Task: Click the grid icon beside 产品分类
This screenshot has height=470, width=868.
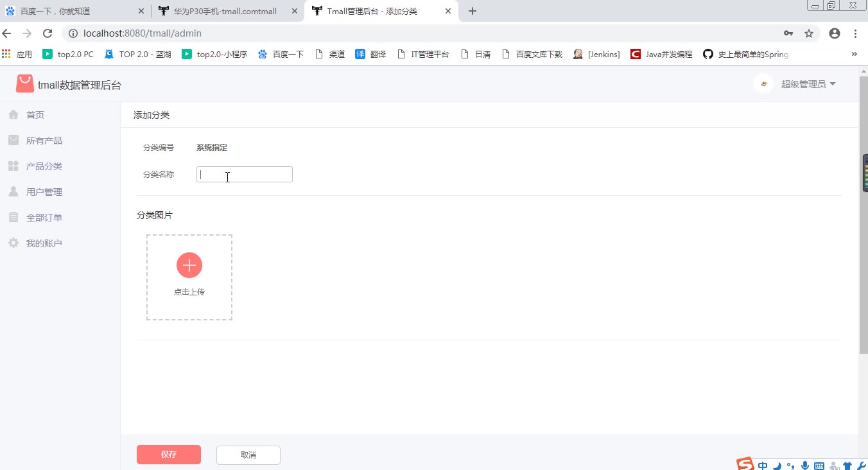Action: pyautogui.click(x=13, y=166)
